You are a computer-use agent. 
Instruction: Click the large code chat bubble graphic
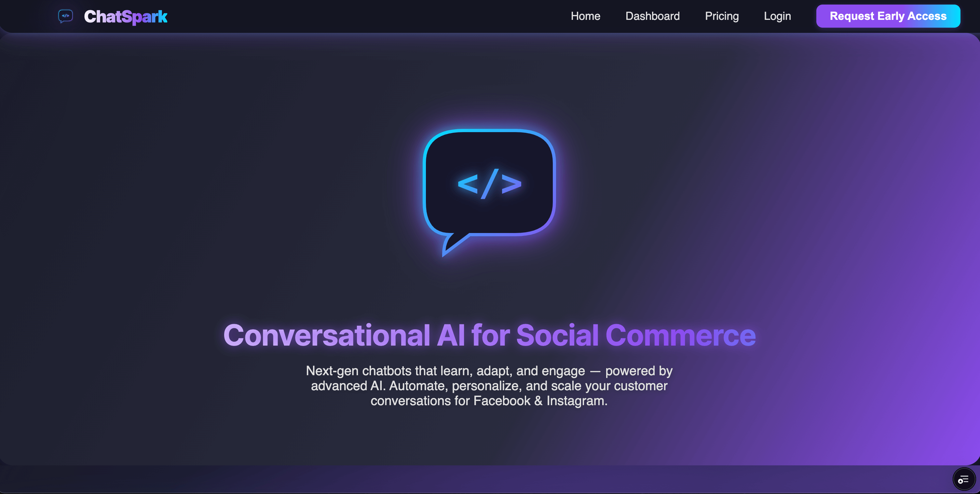tap(489, 193)
